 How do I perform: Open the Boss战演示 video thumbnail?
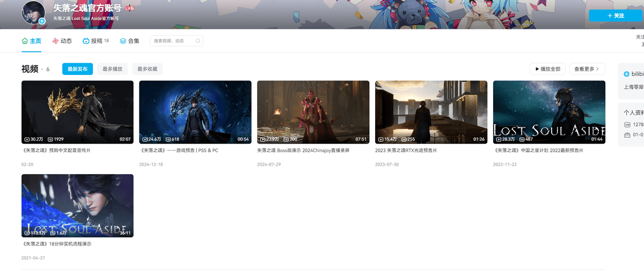click(313, 112)
